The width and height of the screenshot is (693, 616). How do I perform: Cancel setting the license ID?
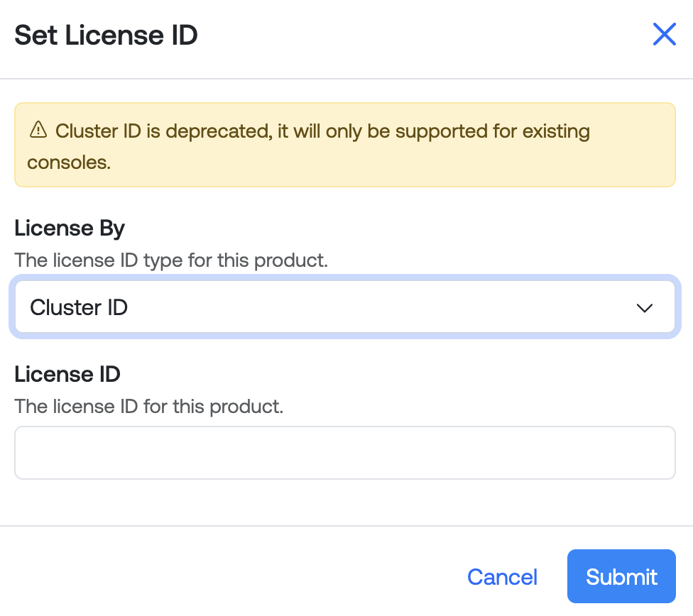502,577
